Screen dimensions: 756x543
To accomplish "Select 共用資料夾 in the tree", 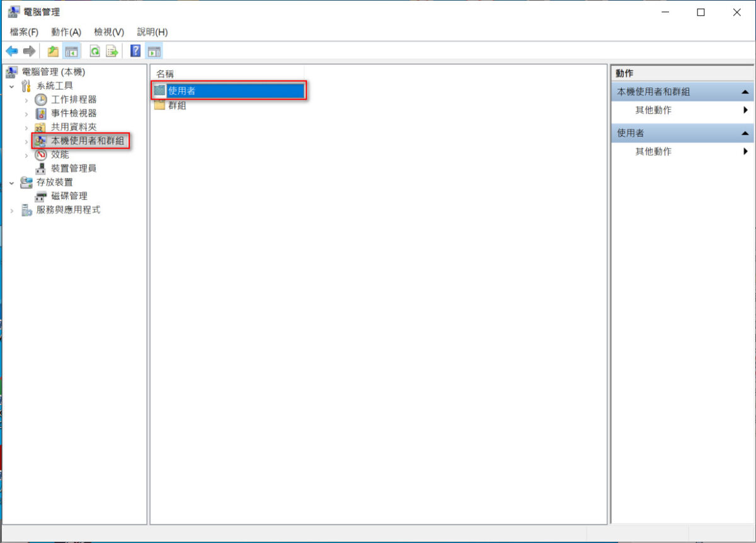I will click(74, 127).
